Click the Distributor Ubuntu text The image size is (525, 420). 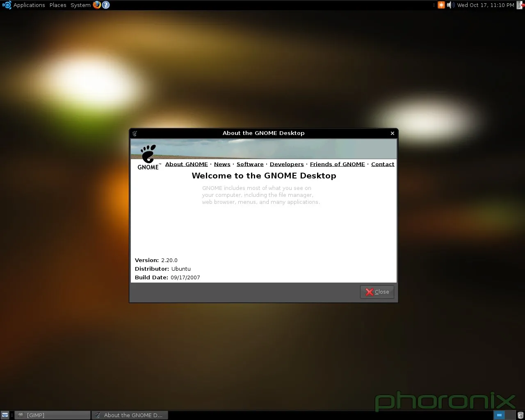click(x=163, y=269)
